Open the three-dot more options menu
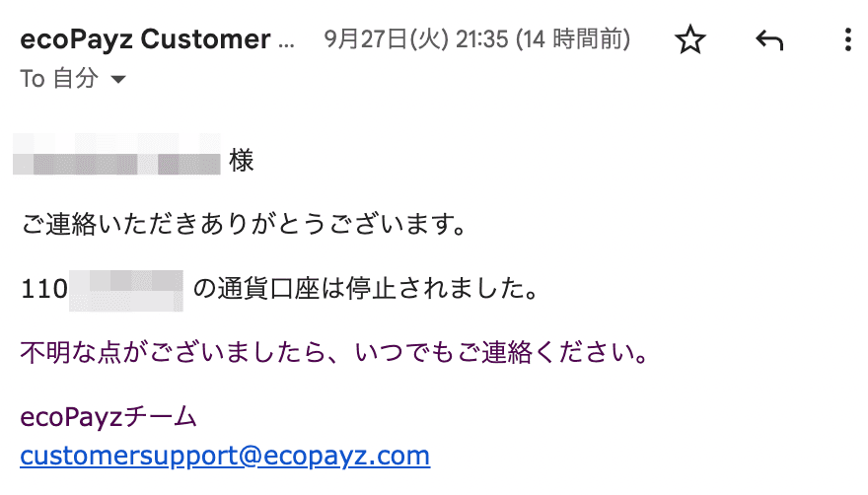This screenshot has width=868, height=495. tap(847, 39)
